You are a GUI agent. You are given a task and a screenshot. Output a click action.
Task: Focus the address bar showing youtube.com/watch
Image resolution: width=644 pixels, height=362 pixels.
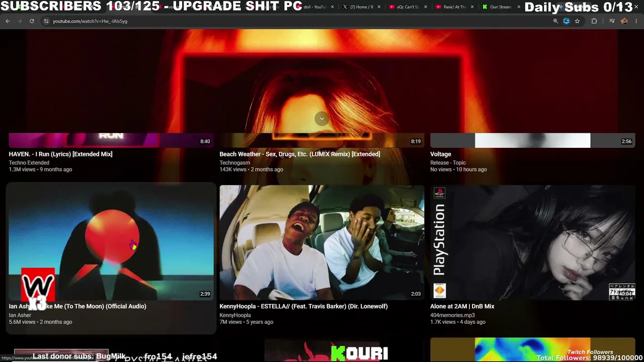click(x=297, y=21)
